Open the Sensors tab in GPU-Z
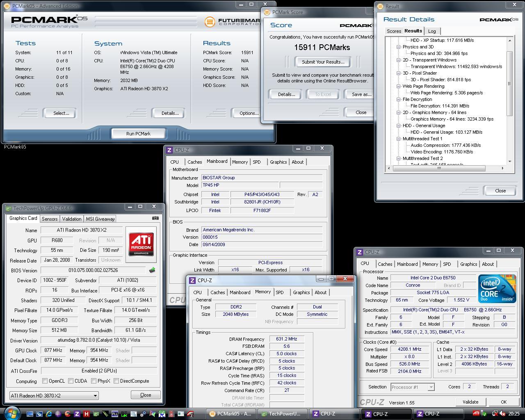The height and width of the screenshot is (420, 525). click(50, 219)
